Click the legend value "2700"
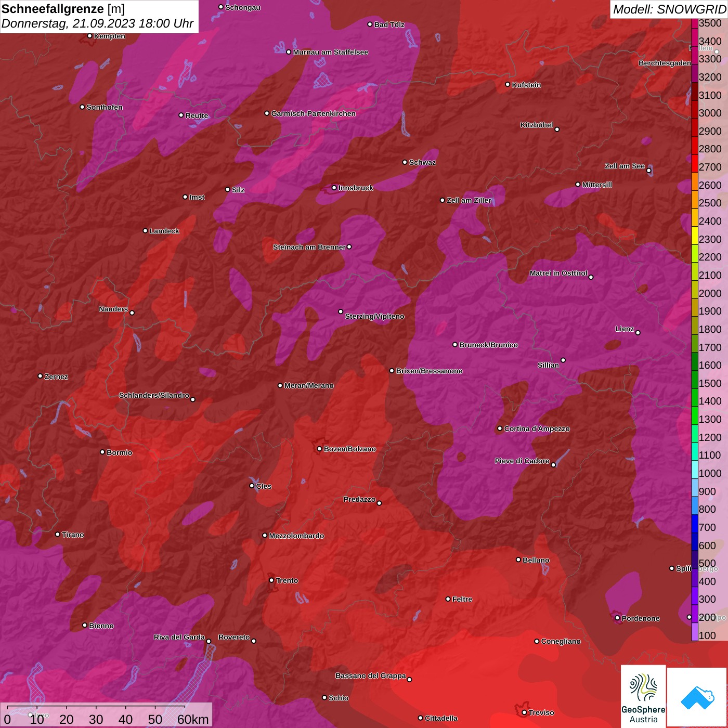The width and height of the screenshot is (728, 728). tap(710, 167)
